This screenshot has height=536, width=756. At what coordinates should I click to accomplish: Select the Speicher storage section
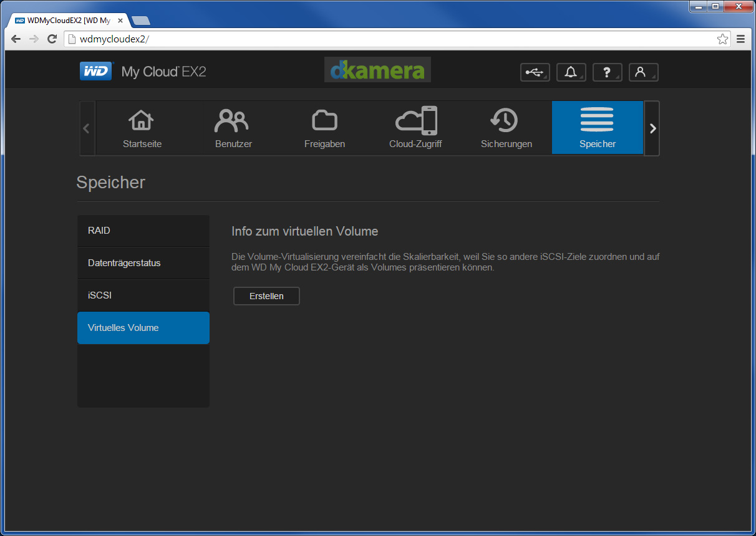[x=598, y=128]
